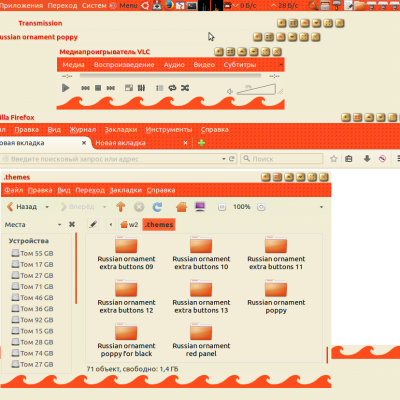Open Переход menu in file manager

coord(90,190)
